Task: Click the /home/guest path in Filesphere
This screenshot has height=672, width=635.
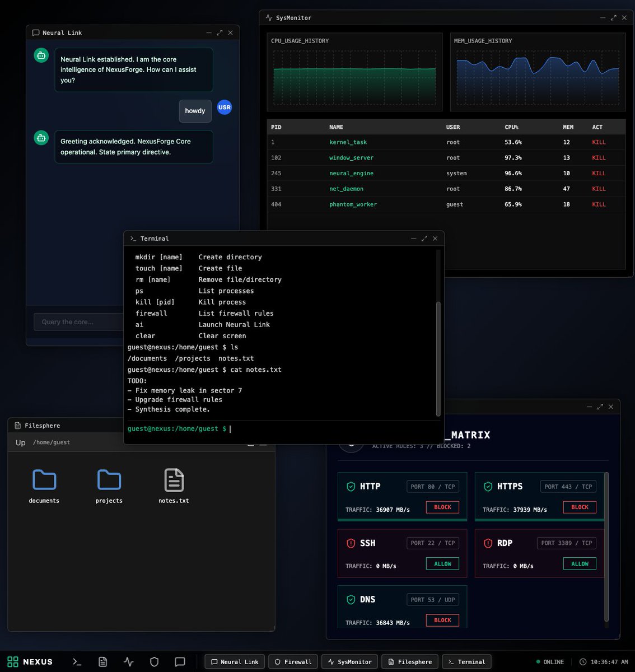Action: (x=52, y=442)
